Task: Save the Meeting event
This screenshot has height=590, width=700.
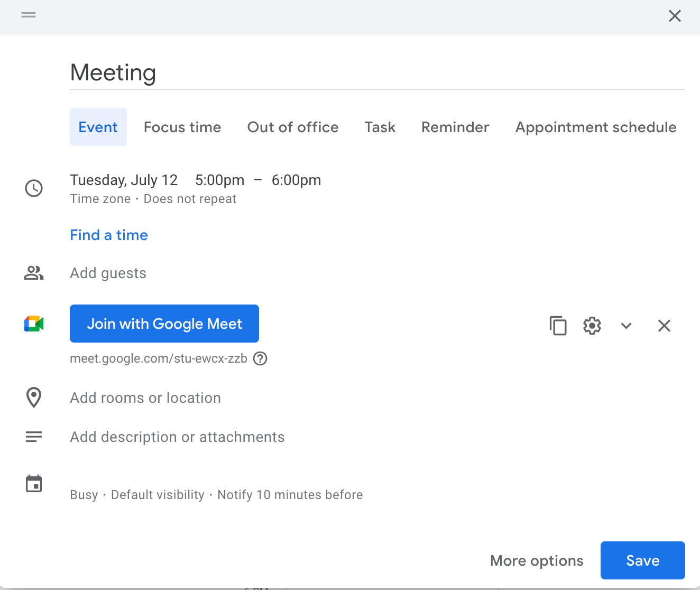Action: [x=643, y=560]
